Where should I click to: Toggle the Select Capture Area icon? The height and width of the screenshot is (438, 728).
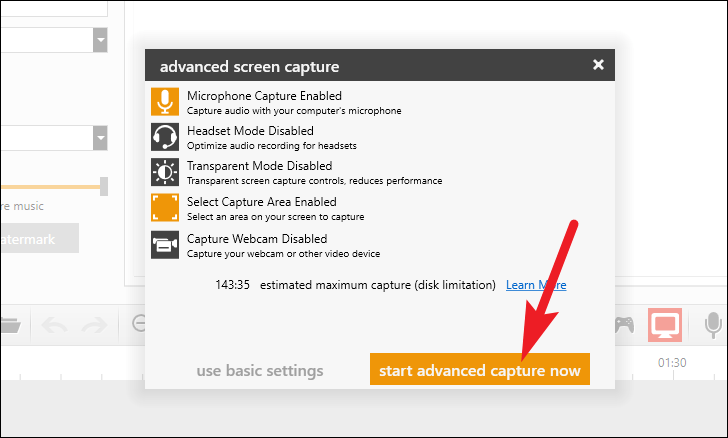pyautogui.click(x=164, y=207)
